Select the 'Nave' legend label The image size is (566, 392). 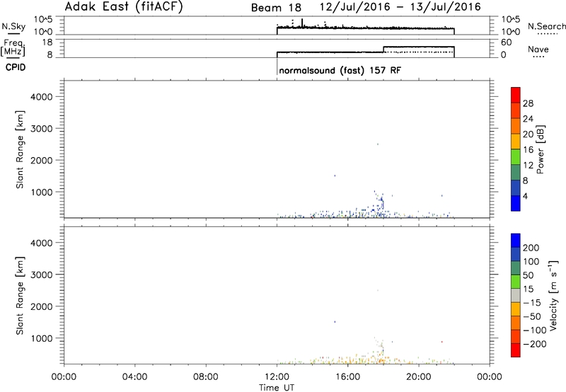tap(538, 50)
